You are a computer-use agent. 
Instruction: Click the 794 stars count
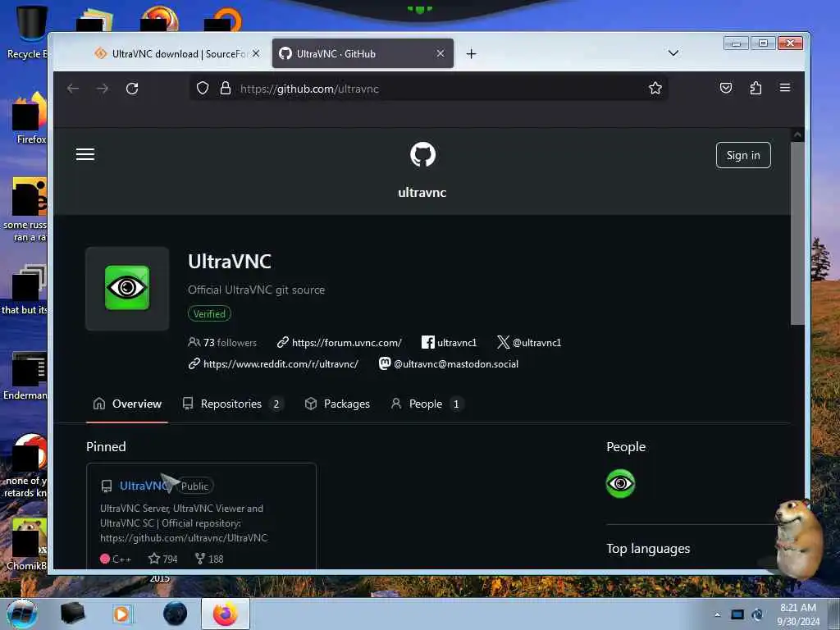coord(163,559)
